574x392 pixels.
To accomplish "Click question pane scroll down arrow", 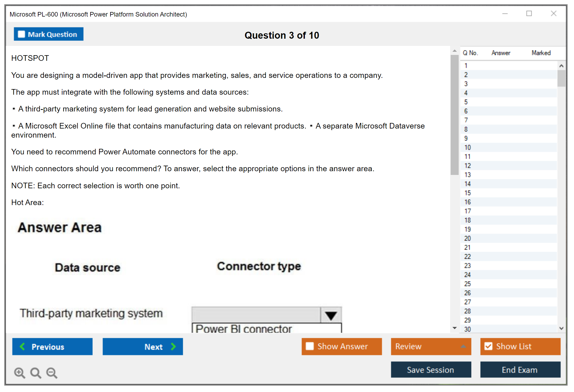I will point(454,328).
